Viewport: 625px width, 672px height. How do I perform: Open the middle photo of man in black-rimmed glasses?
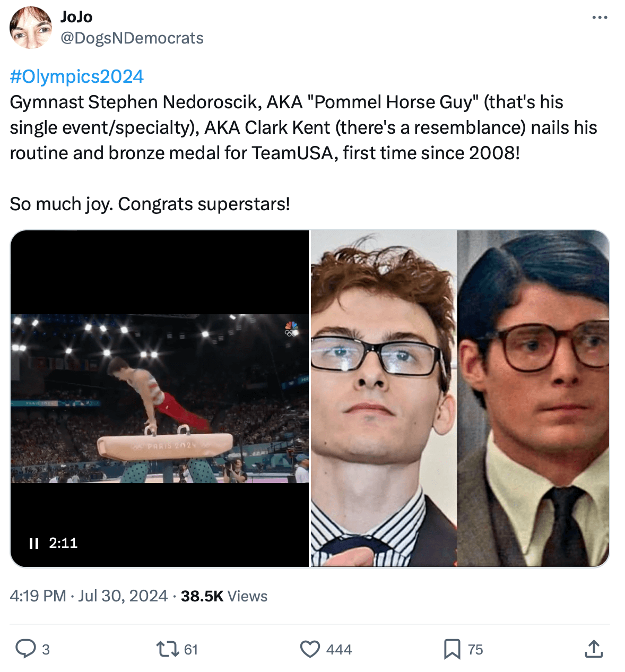(383, 398)
